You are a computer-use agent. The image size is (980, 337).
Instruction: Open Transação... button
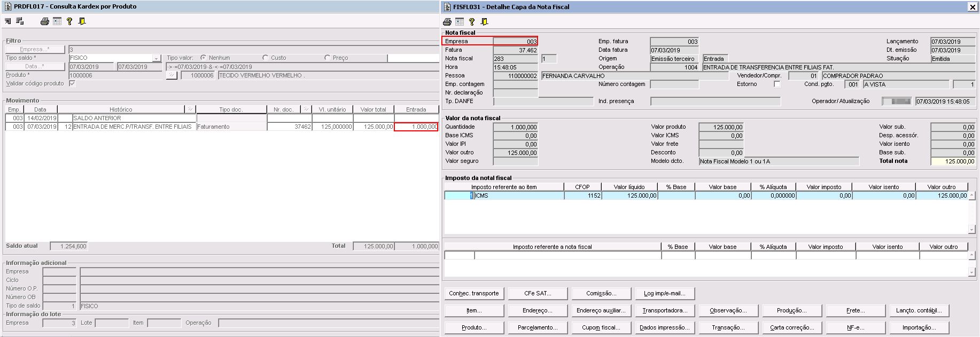pos(728,327)
